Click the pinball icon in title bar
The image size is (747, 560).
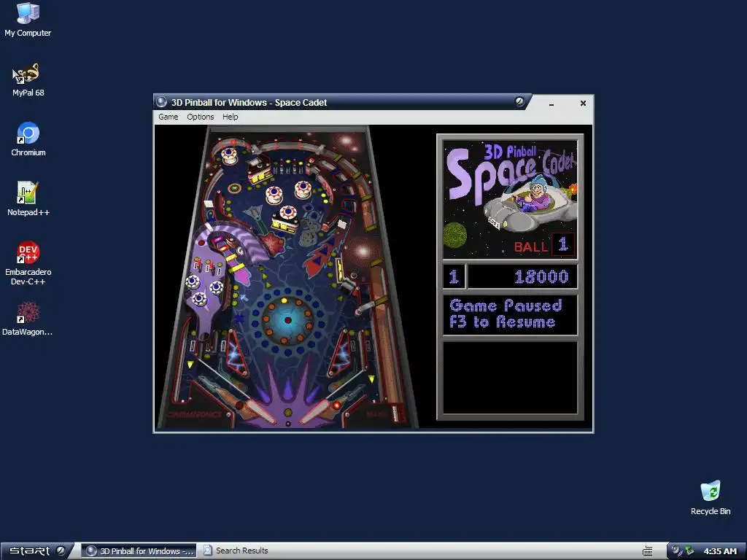(161, 102)
